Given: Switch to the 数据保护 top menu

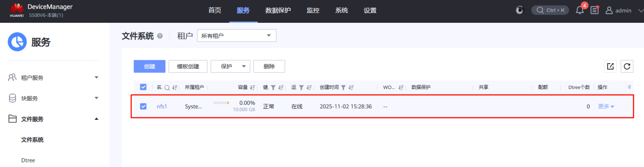Looking at the screenshot, I should [278, 10].
